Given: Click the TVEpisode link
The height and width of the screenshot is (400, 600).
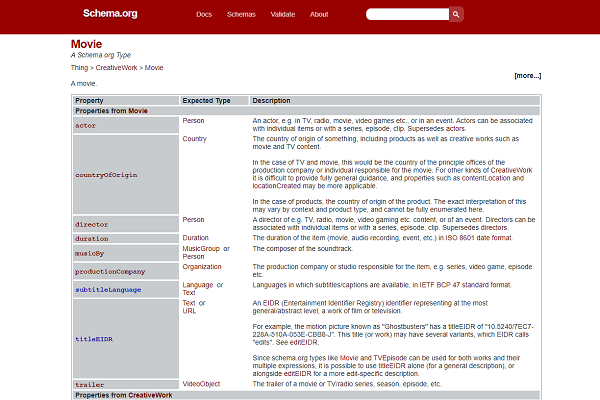Looking at the screenshot, I should (390, 358).
